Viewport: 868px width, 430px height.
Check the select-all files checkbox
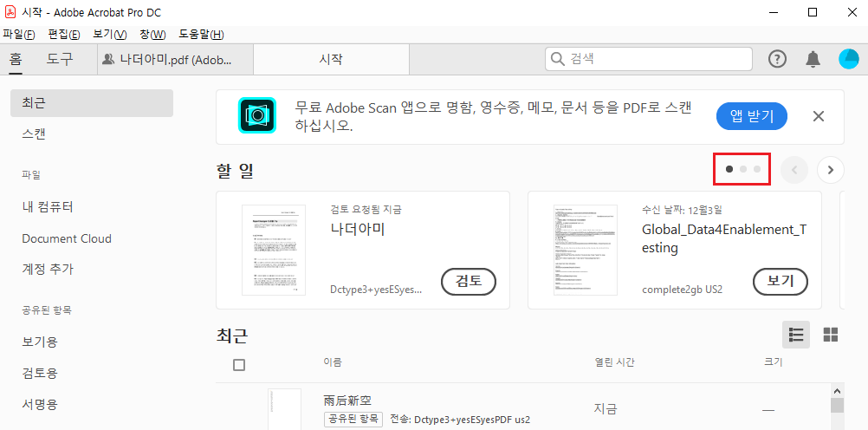(239, 365)
